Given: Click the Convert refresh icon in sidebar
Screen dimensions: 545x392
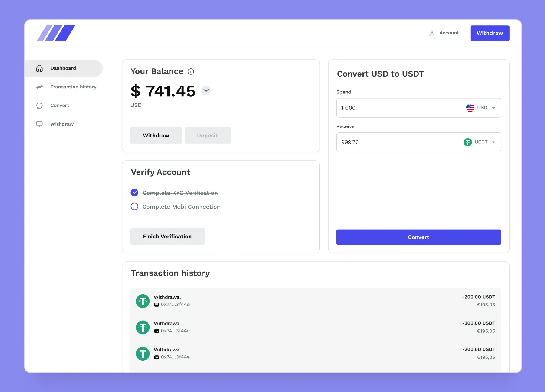Looking at the screenshot, I should click(x=39, y=106).
